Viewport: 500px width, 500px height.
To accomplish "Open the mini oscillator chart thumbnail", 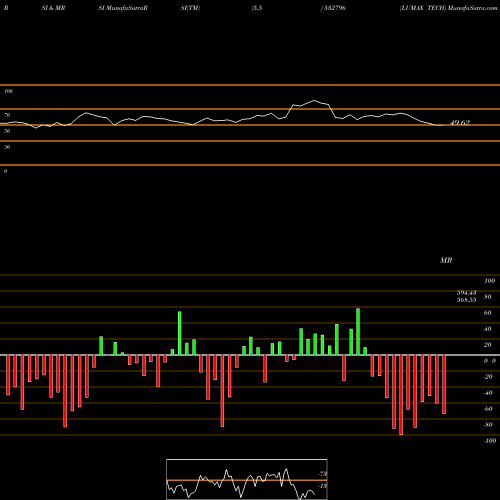I will [x=247, y=479].
